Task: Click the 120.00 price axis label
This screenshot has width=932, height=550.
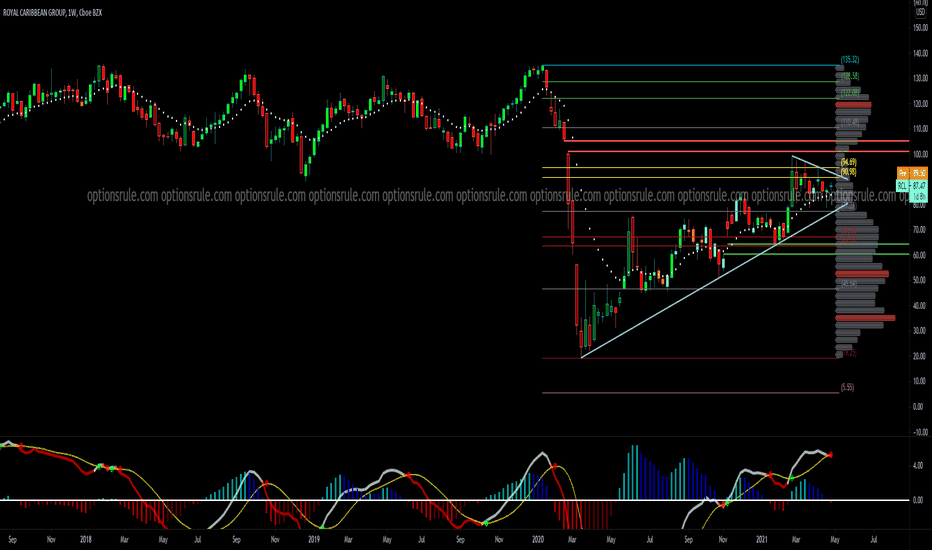Action: click(920, 104)
